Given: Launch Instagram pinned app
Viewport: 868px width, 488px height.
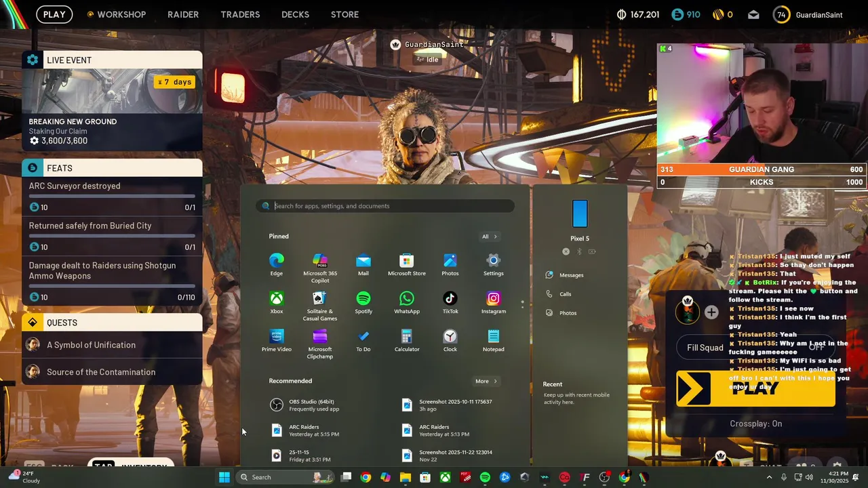Looking at the screenshot, I should pos(494,302).
